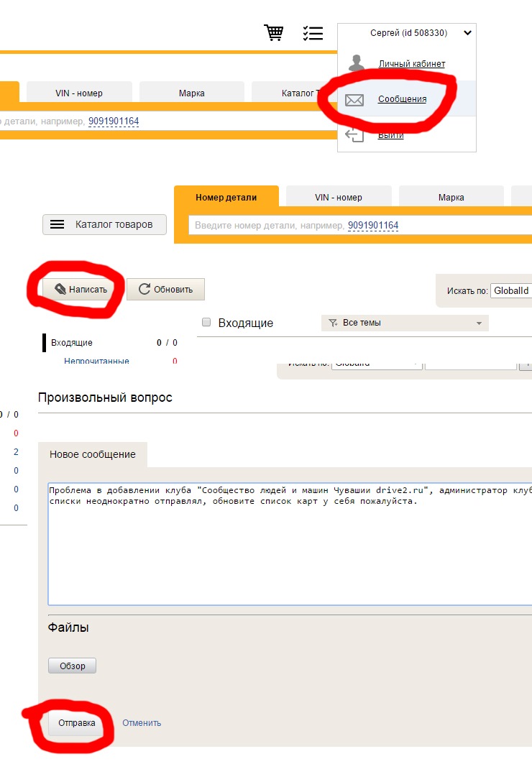Open the Личный кабинет link
Image resolution: width=532 pixels, height=782 pixels.
coord(412,63)
